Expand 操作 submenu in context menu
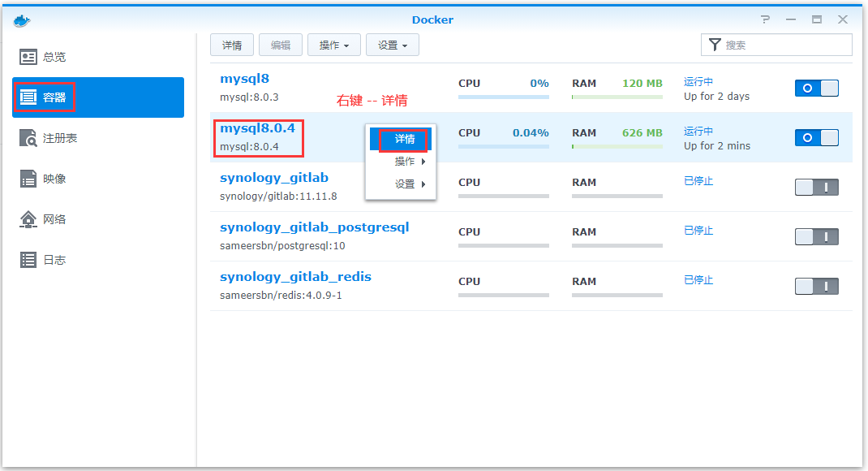Screen dimensions: 868x471 409,162
